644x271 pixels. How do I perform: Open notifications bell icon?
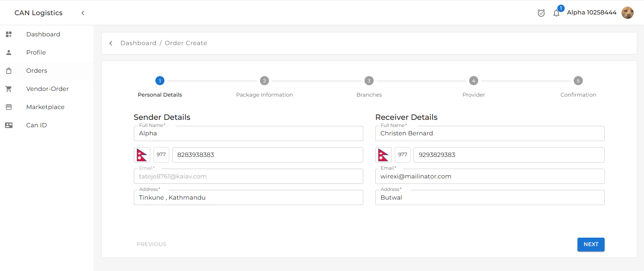(556, 13)
